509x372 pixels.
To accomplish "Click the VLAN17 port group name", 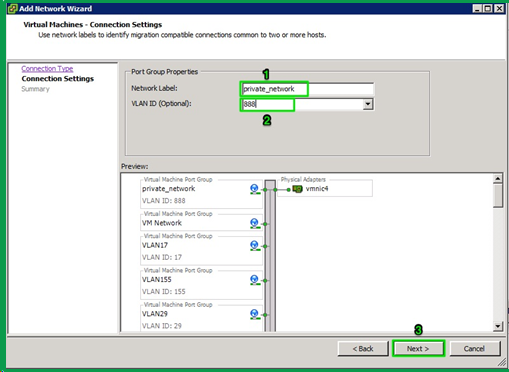I will 155,245.
